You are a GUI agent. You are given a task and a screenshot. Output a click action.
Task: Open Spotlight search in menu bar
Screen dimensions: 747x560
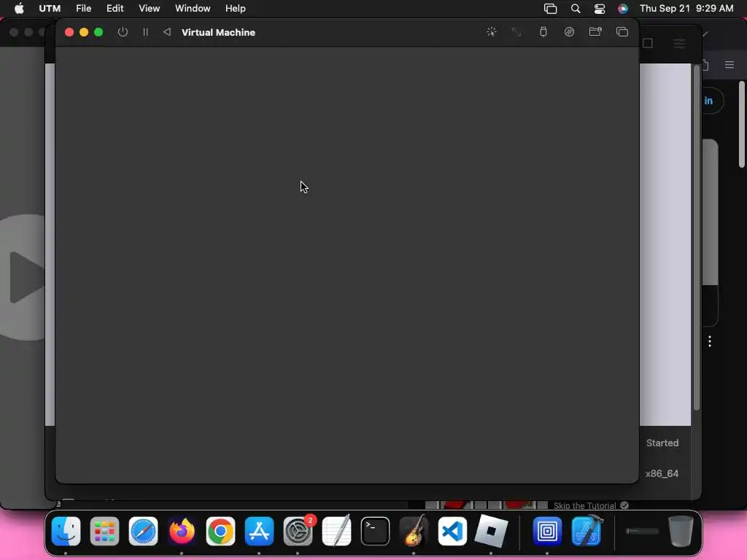[x=576, y=9]
